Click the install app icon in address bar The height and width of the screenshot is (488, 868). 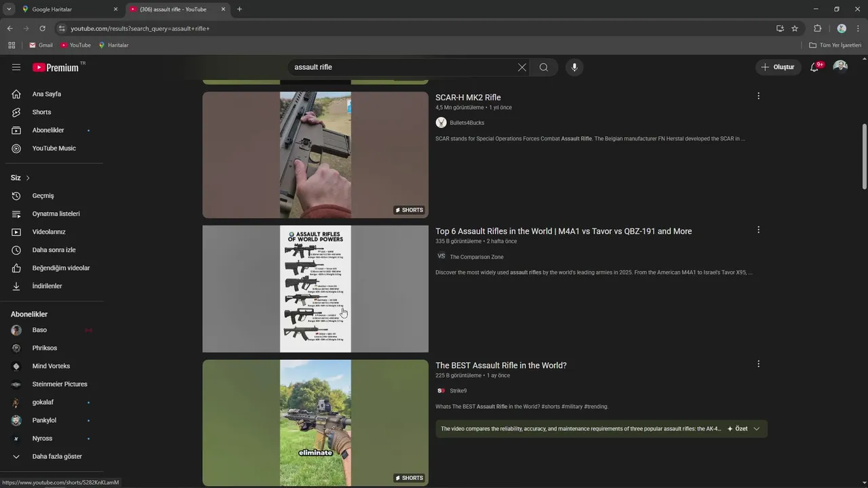coord(780,28)
